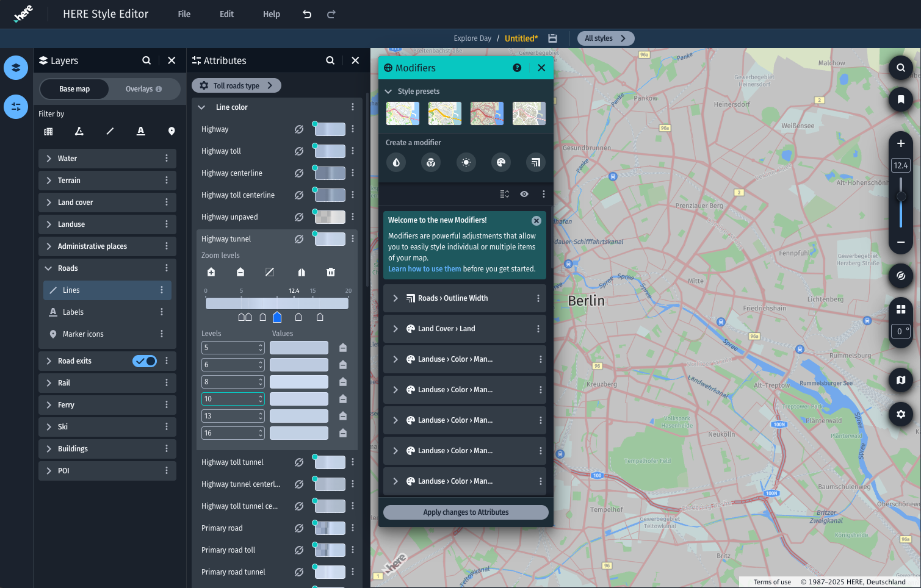Open the File menu
Viewport: 921px width, 588px height.
point(184,14)
